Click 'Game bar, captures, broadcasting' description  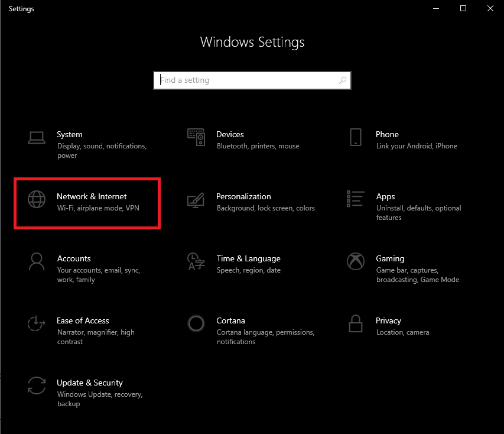418,275
